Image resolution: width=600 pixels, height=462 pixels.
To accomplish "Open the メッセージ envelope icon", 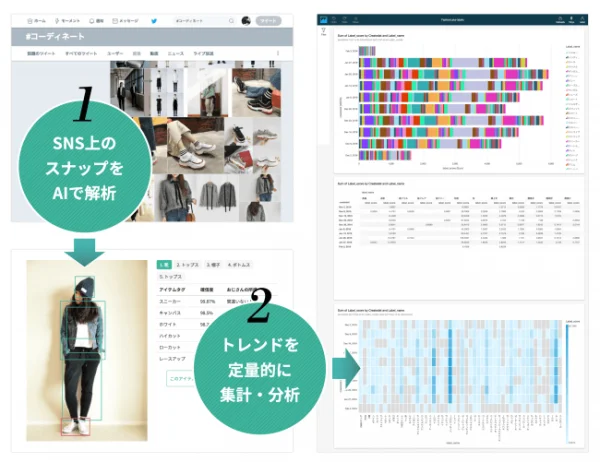I will click(x=115, y=21).
